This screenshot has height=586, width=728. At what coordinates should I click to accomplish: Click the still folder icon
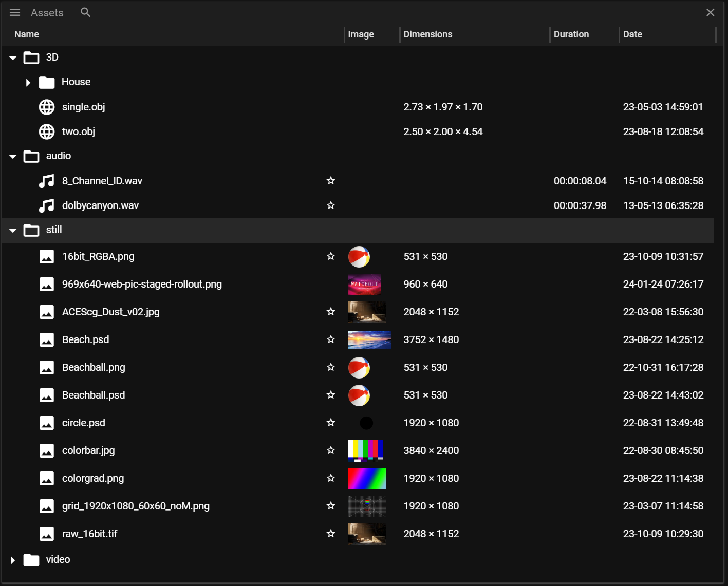coord(31,230)
